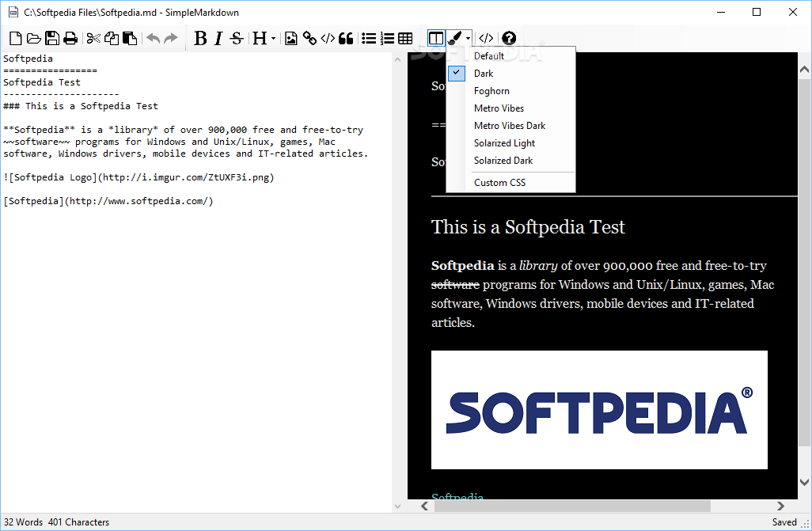Screen dimensions: 812x531
Task: Insert a table with grid icon
Action: [405, 38]
